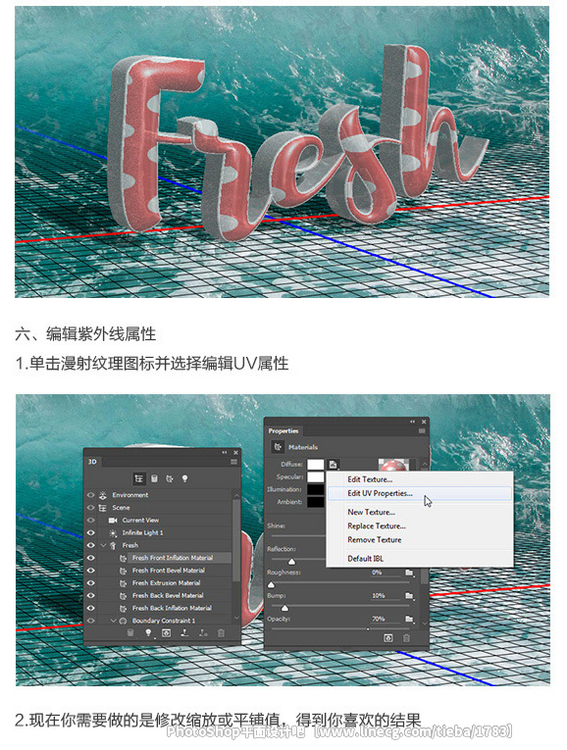Click the render button in 3D panel footer
Viewport: 567px width, 750px height.
(166, 633)
